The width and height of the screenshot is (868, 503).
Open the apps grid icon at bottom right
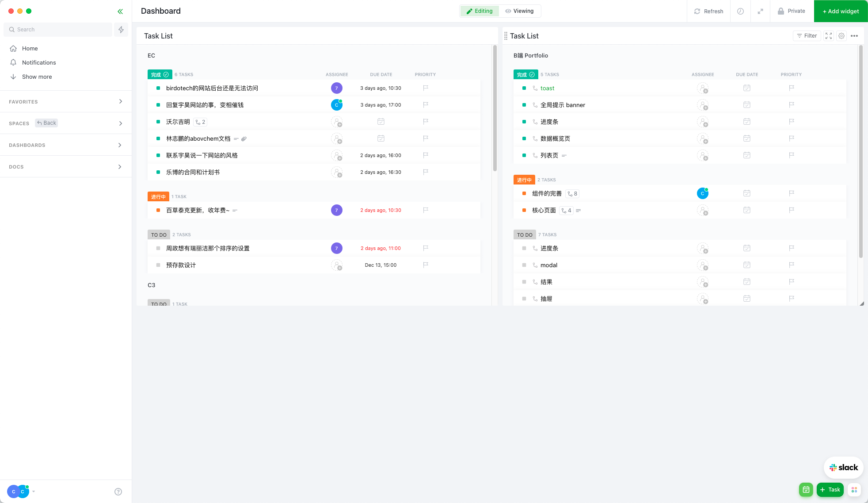854,490
